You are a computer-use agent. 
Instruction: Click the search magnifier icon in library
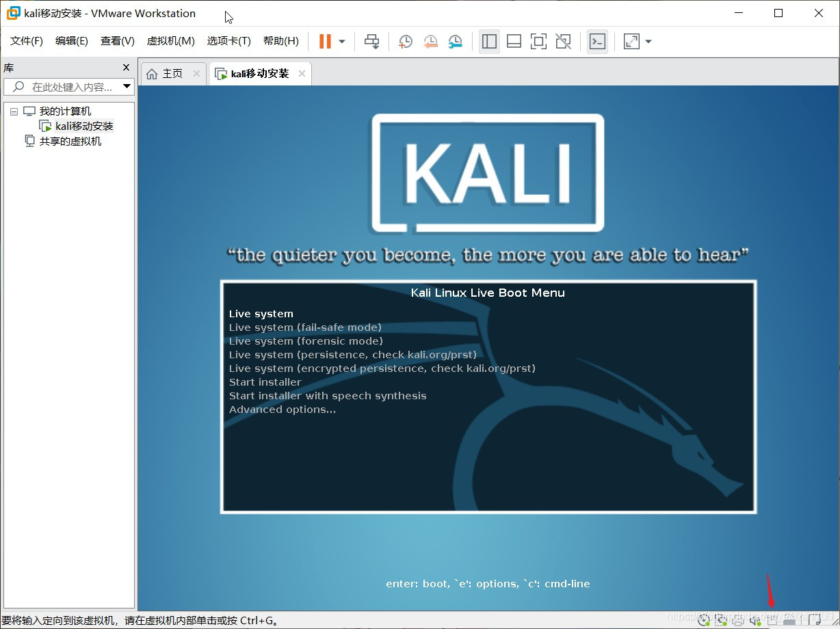tap(18, 87)
